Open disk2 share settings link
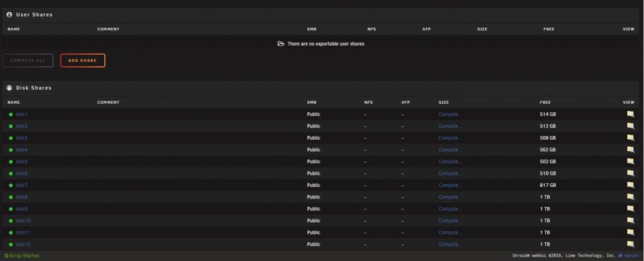 tap(21, 126)
